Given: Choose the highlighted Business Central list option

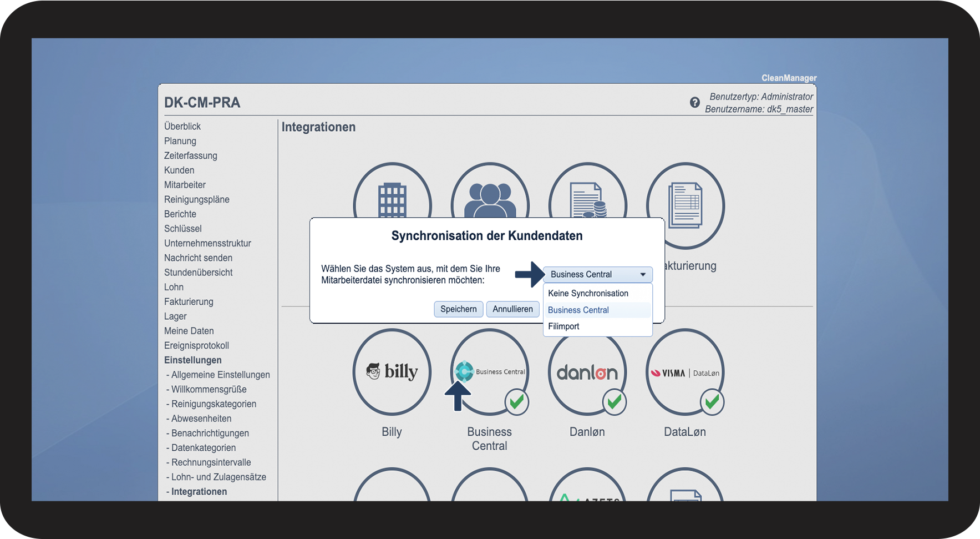Looking at the screenshot, I should click(598, 310).
